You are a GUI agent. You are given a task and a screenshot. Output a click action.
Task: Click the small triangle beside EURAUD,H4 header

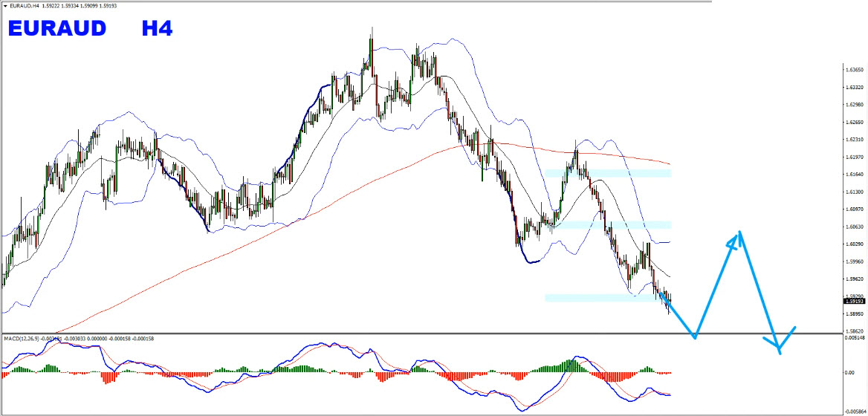pos(4,6)
